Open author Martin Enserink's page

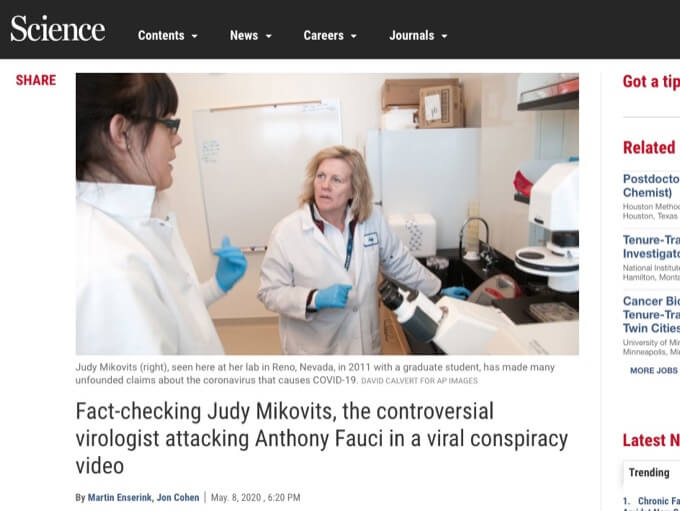(120, 498)
